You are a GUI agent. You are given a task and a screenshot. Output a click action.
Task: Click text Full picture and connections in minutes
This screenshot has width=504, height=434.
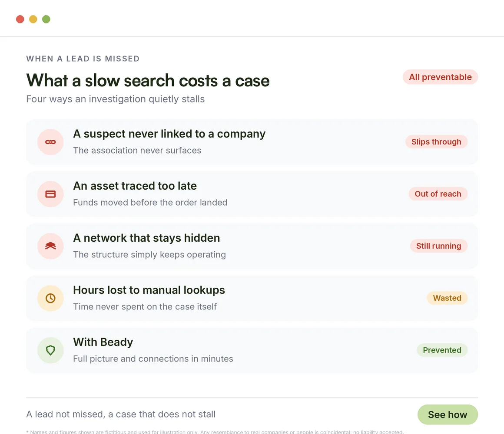click(153, 358)
